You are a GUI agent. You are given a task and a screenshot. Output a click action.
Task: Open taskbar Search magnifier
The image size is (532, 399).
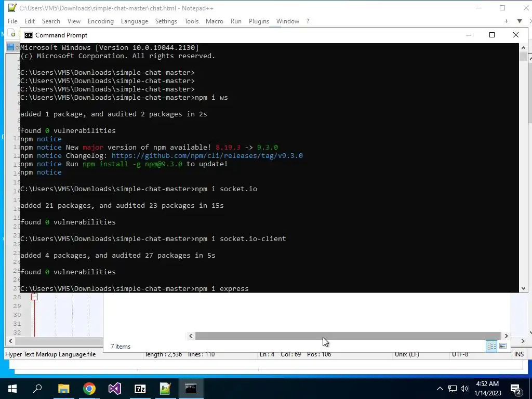(x=37, y=389)
